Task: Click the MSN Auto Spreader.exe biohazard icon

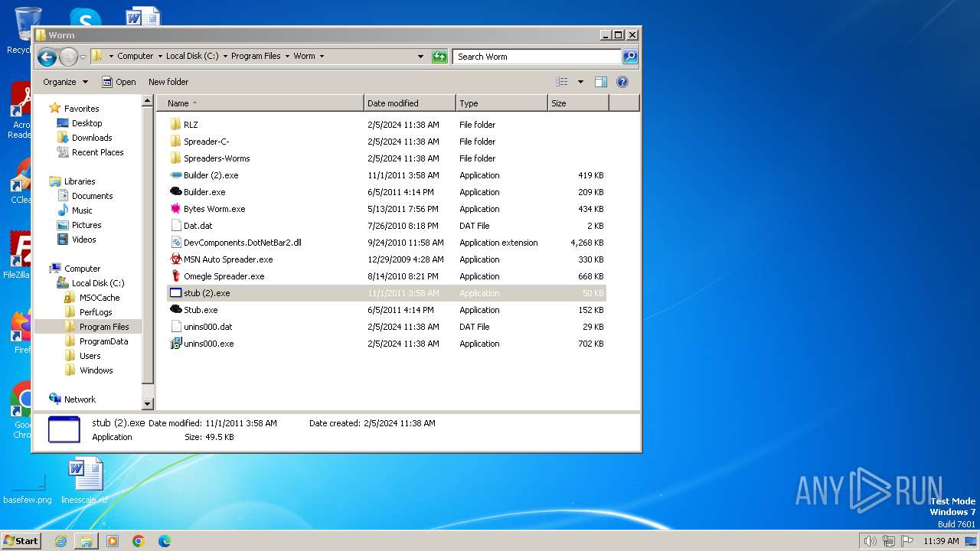Action: [x=175, y=259]
